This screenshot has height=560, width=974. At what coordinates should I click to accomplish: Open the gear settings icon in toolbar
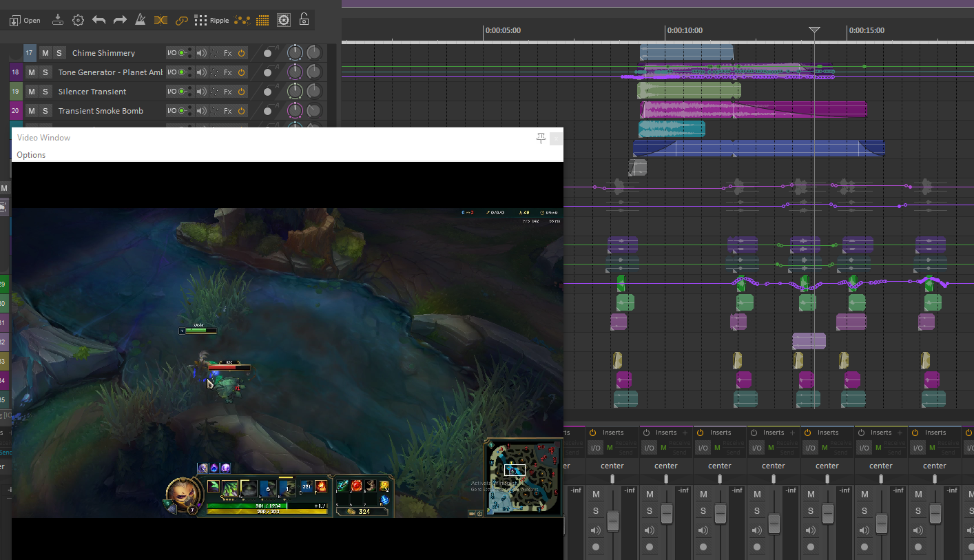(x=78, y=20)
